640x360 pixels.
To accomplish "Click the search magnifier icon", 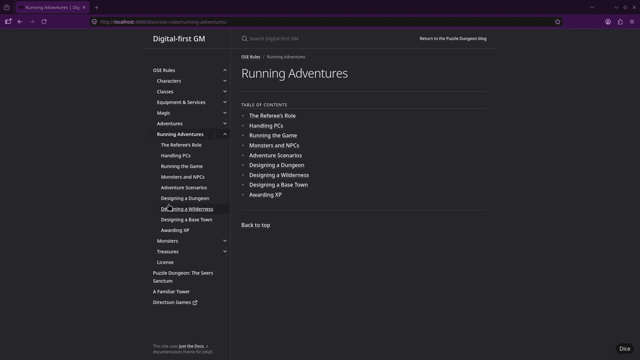I will [x=244, y=39].
